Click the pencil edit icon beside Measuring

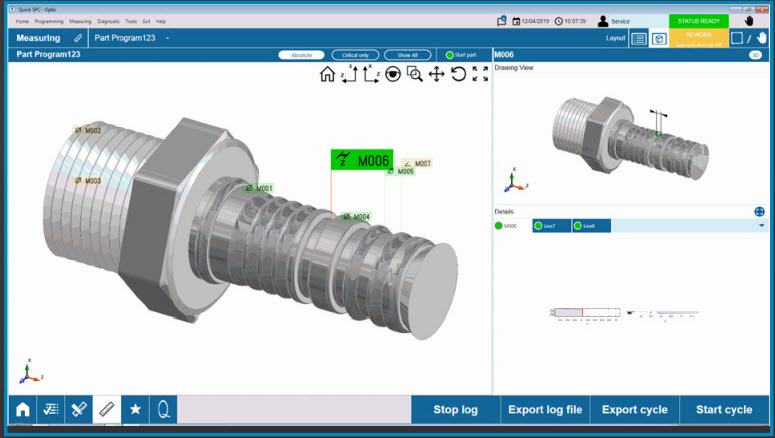point(79,38)
